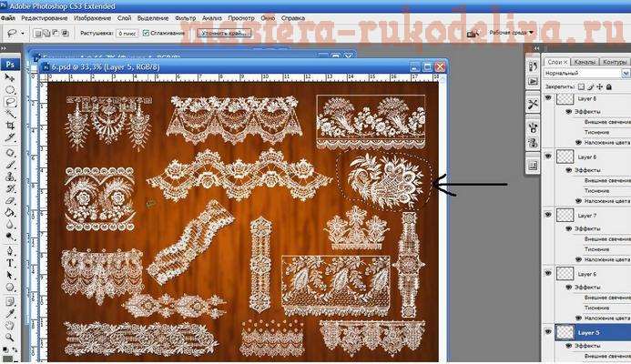Select the Eyedropper tool
The width and height of the screenshot is (631, 364).
10,314
